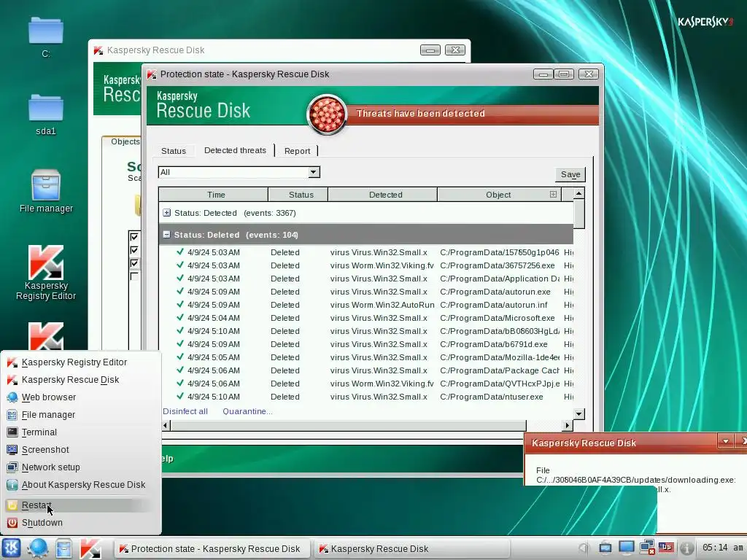This screenshot has width=747, height=560.
Task: Select row with C:/ProgramData/autorun.exe
Action: click(366, 292)
